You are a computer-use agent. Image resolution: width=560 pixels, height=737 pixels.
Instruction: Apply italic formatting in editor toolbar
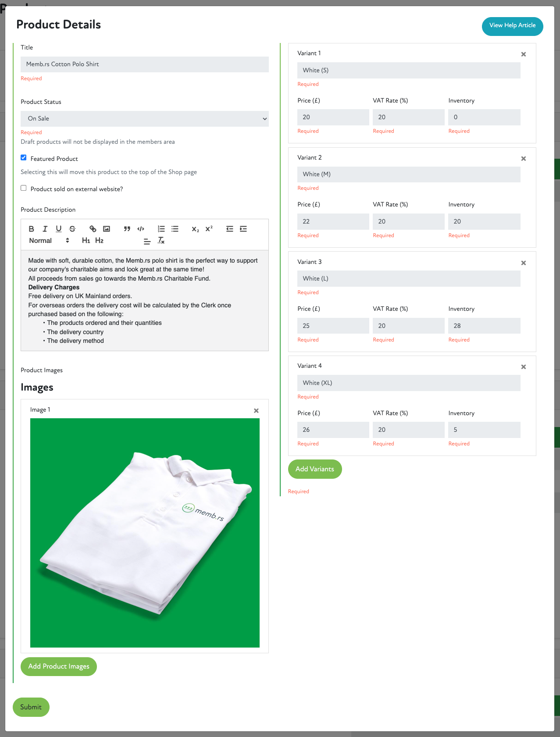click(45, 229)
